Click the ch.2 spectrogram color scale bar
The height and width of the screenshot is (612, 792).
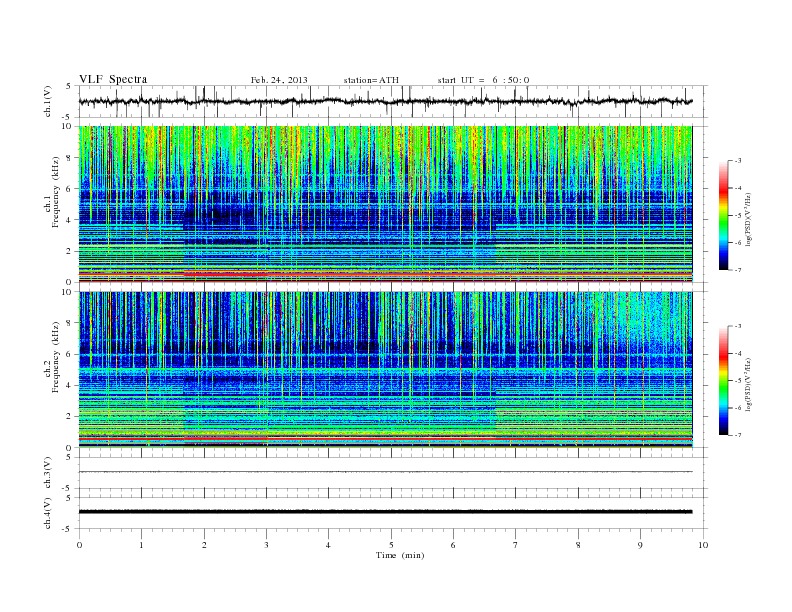tap(724, 381)
